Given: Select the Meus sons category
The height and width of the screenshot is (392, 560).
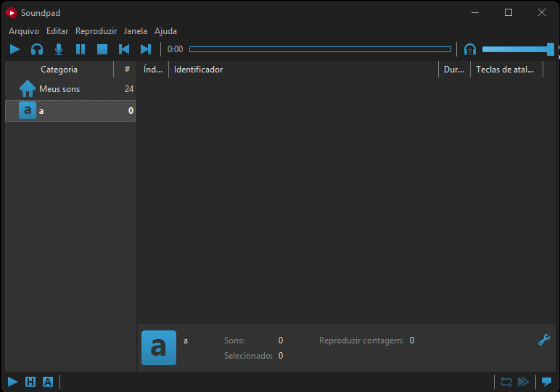Looking at the screenshot, I should click(59, 89).
